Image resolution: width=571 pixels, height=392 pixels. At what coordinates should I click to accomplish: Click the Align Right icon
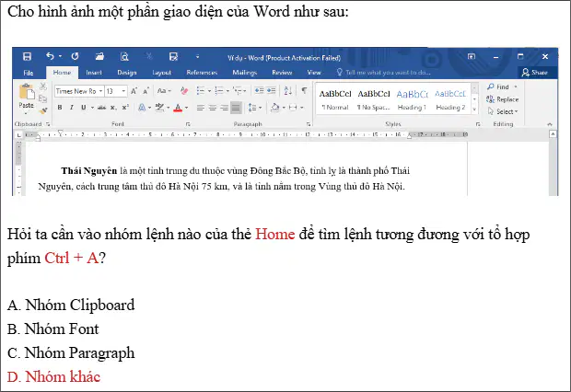(225, 108)
